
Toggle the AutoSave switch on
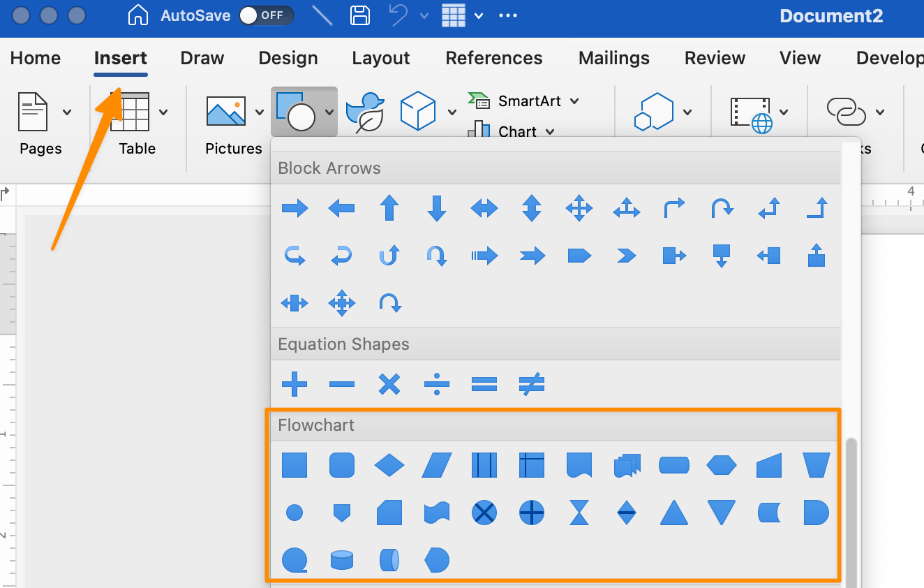(x=266, y=15)
